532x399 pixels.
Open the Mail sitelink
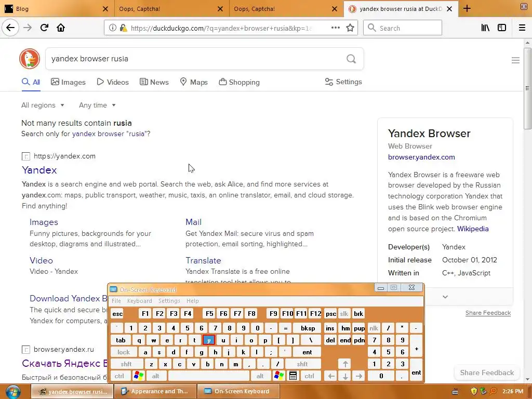click(x=193, y=222)
